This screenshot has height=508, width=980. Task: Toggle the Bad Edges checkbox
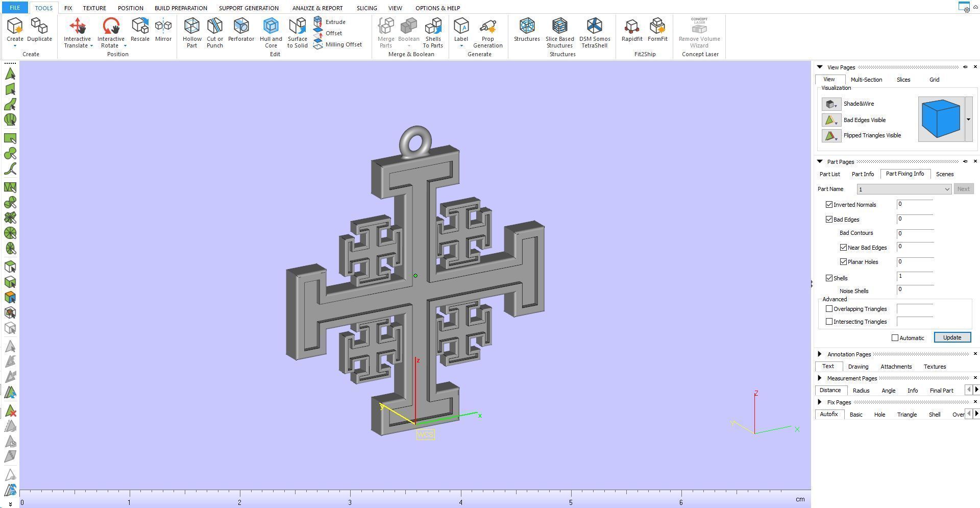pos(829,220)
